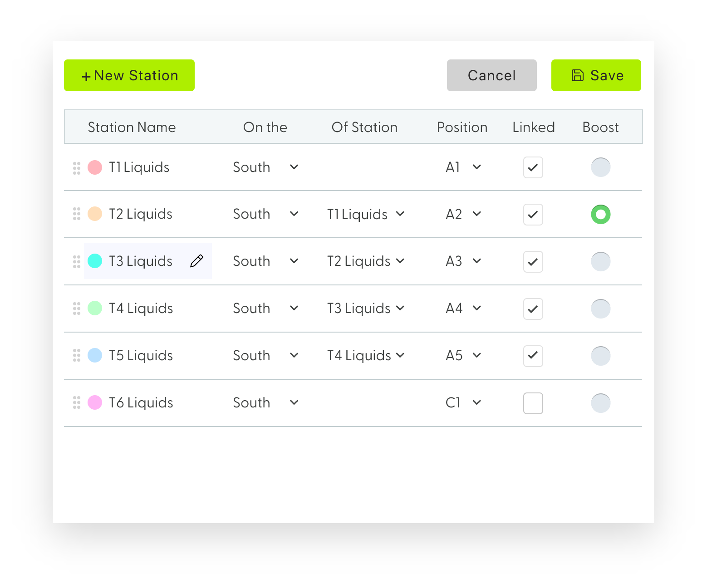Click the Station Name column header
Screen dimensions: 707x588
click(x=132, y=127)
